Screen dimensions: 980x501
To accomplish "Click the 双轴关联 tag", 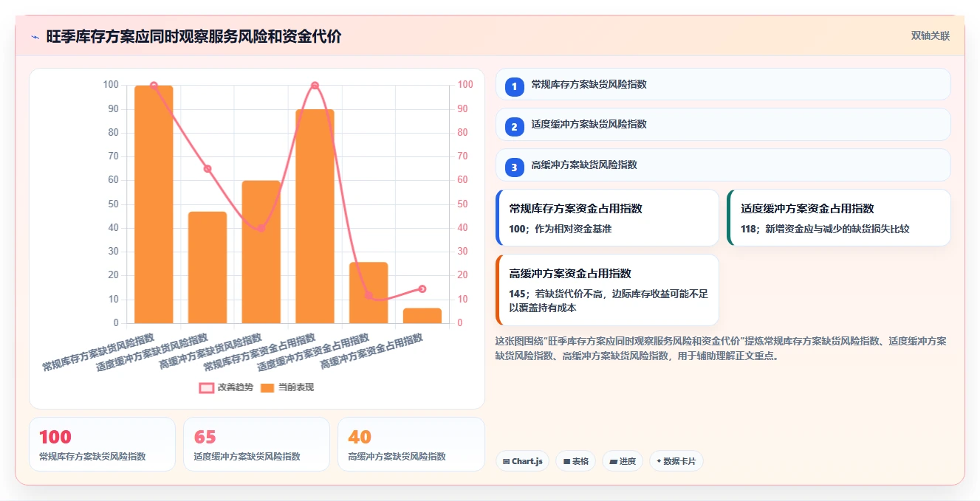I will tap(930, 36).
